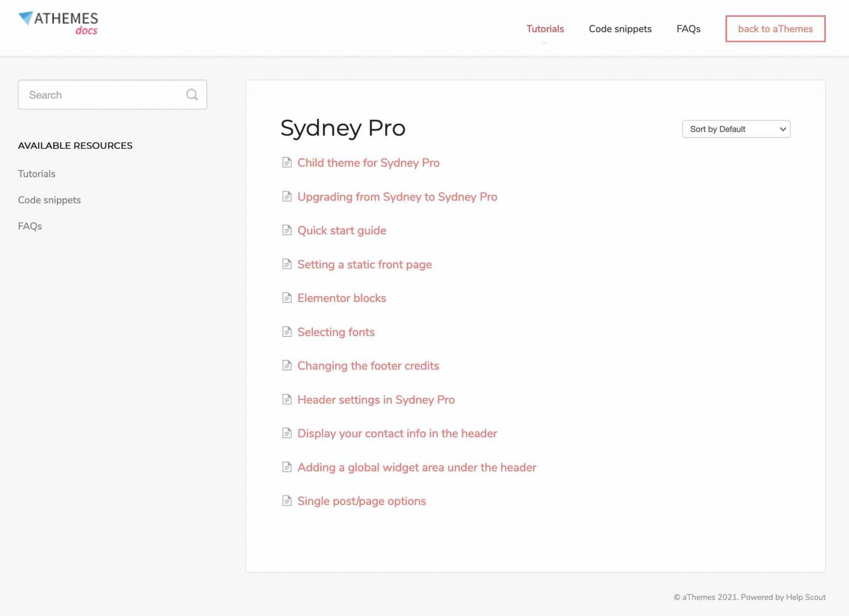Select the Tutorials tab in the top navigation
Screen dimensions: 849x616
coord(545,29)
